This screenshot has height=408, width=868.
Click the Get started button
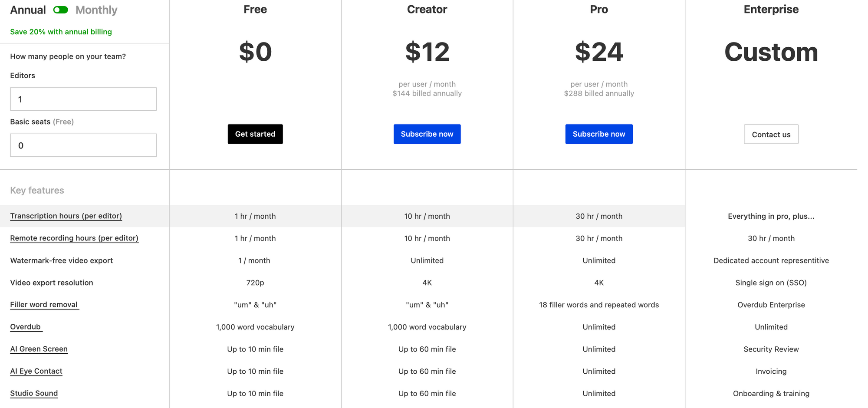point(255,134)
